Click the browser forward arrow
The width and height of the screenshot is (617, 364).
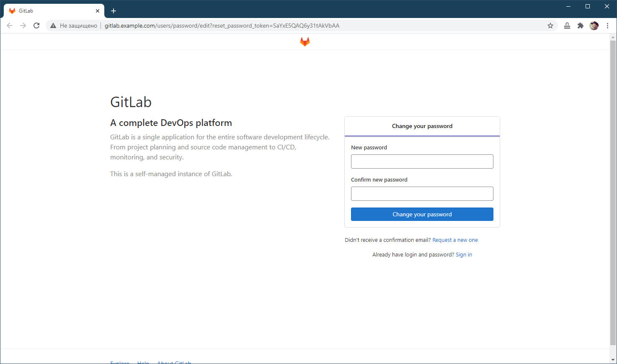coord(23,26)
